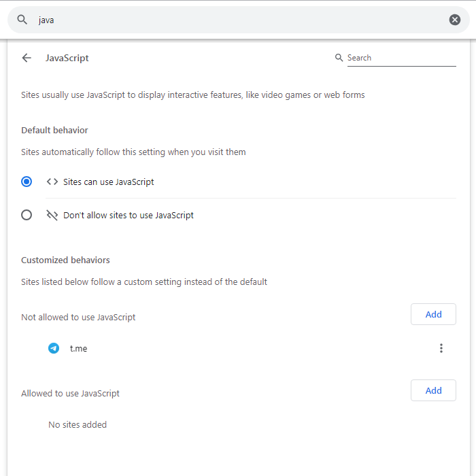Screen dimensions: 476x476
Task: Click the back arrow next to JavaScript
Action: pos(27,58)
